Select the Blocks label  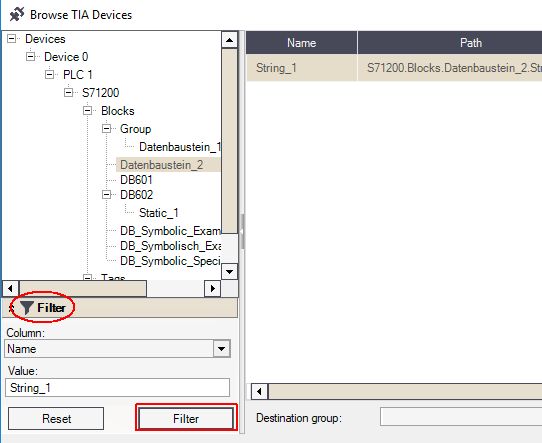pyautogui.click(x=118, y=111)
